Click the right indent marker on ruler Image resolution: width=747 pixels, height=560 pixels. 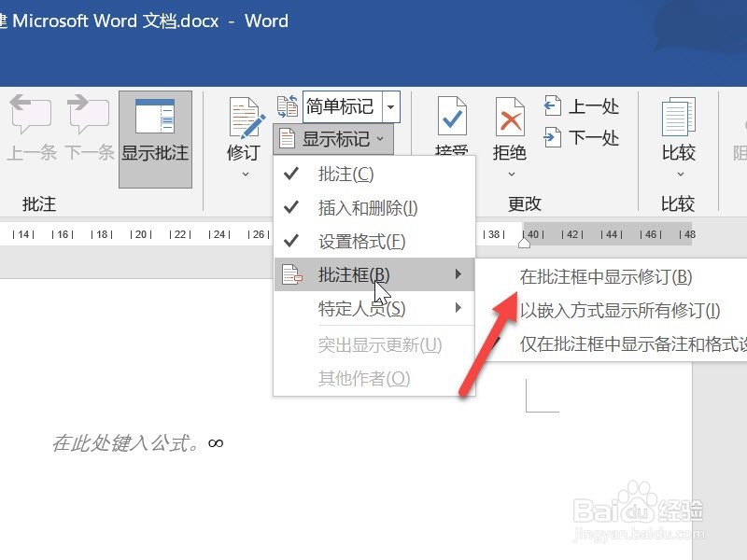524,242
